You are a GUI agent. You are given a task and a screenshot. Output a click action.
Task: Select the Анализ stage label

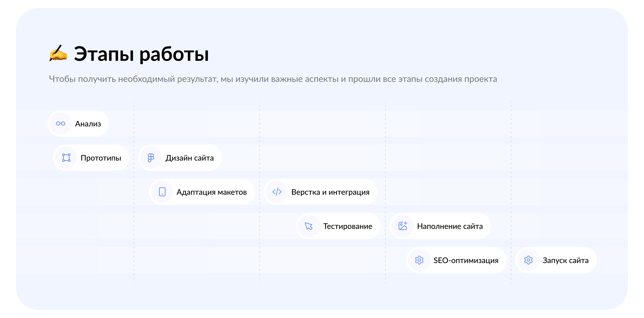(x=88, y=124)
